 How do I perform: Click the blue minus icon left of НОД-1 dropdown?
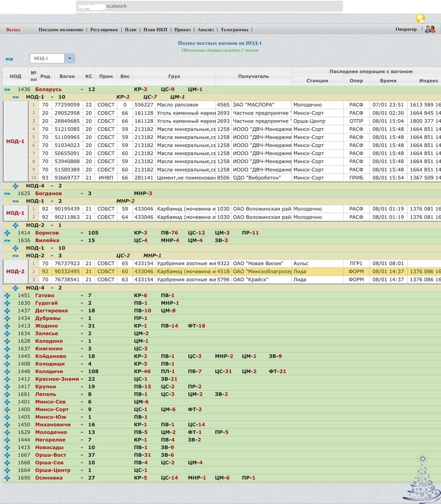click(x=9, y=59)
